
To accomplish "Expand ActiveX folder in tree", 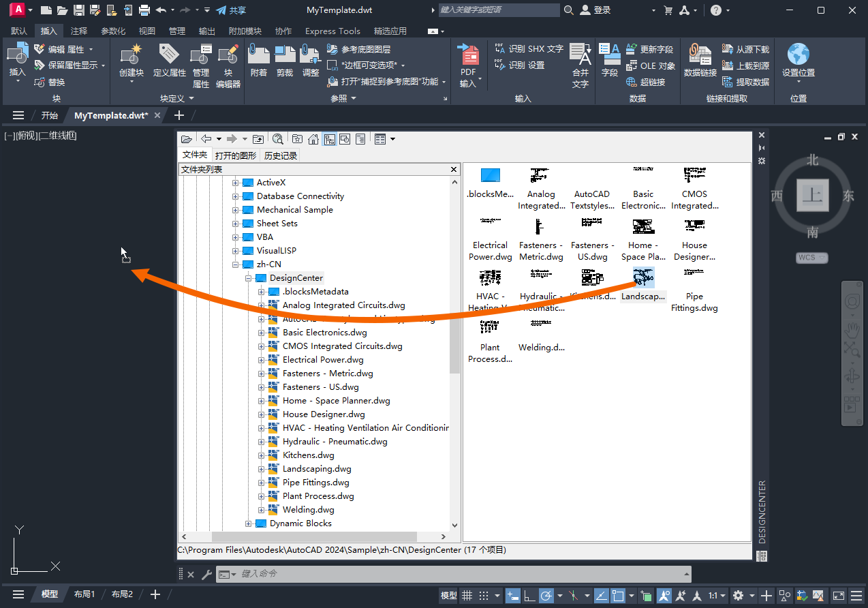I will tap(236, 183).
